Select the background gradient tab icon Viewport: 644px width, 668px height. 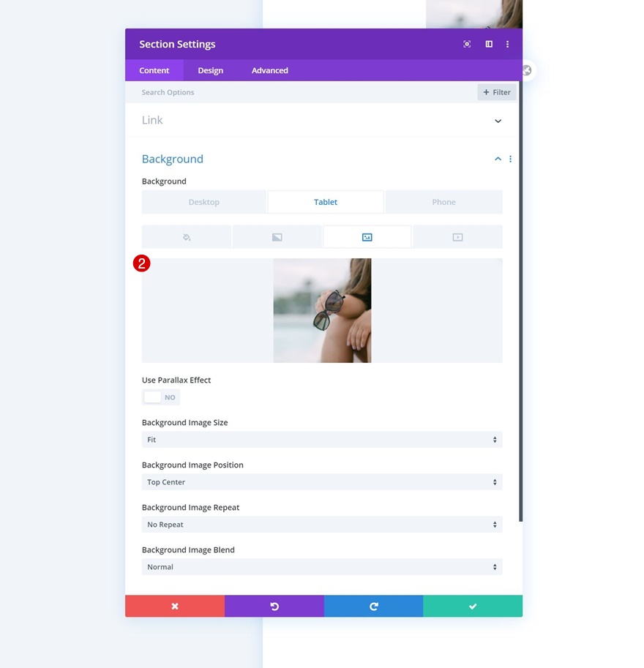coord(277,237)
